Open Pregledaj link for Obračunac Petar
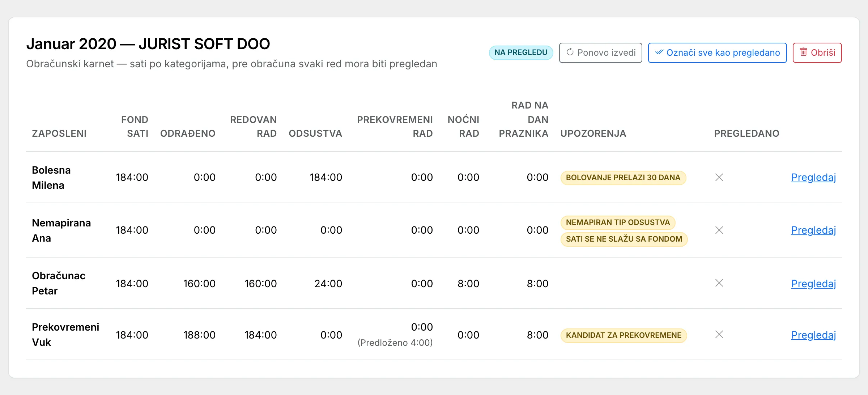Screen dimensions: 868x395 (813, 284)
